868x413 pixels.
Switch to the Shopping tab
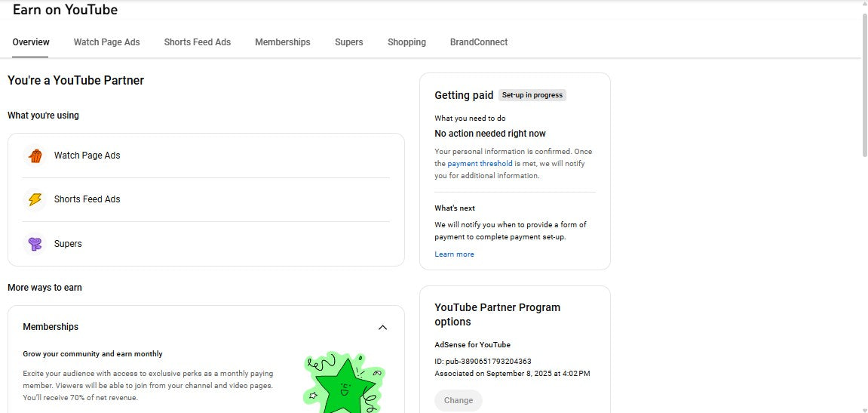tap(406, 42)
